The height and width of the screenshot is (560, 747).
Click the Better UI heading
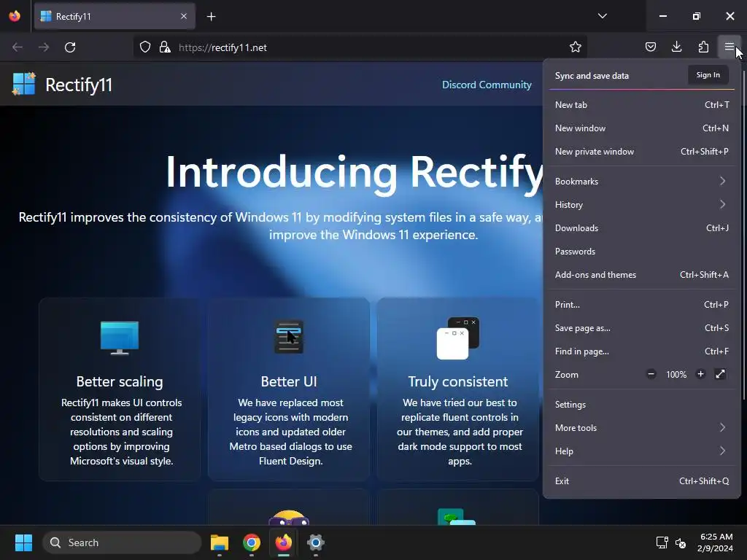point(289,381)
